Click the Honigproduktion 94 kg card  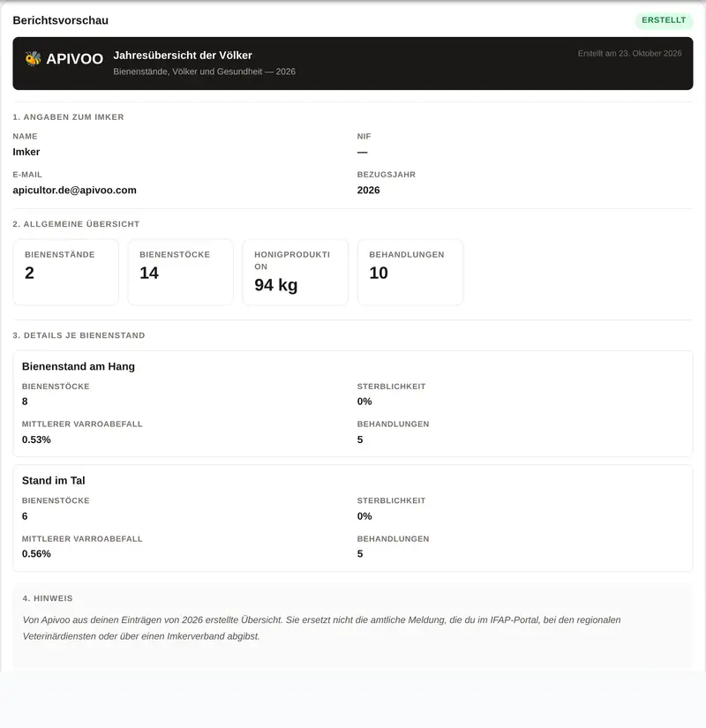point(296,272)
